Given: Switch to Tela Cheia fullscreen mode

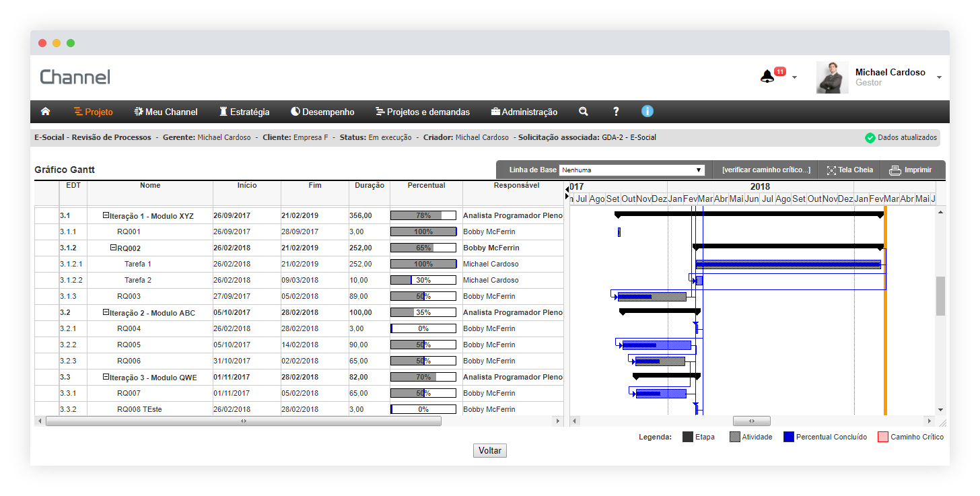Looking at the screenshot, I should 849,170.
